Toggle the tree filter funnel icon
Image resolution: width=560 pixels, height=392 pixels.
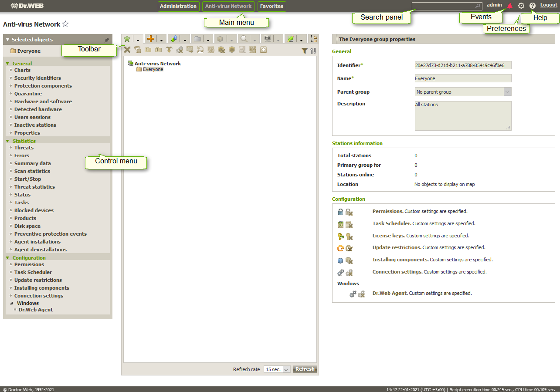[x=305, y=51]
